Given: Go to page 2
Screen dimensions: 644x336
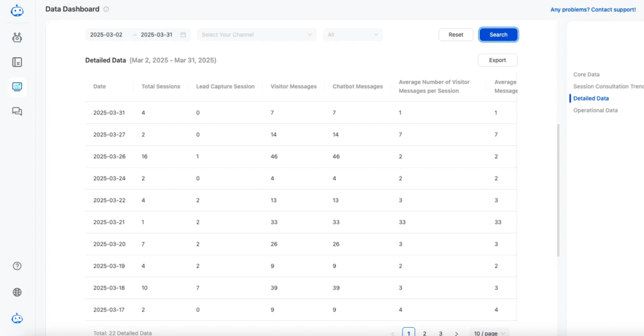Looking at the screenshot, I should [x=425, y=333].
